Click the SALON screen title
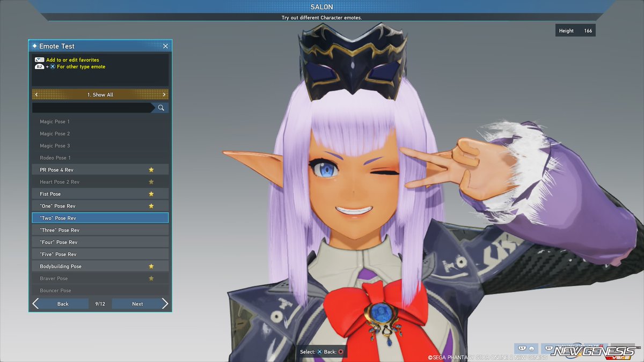This screenshot has width=644, height=362. 322,7
